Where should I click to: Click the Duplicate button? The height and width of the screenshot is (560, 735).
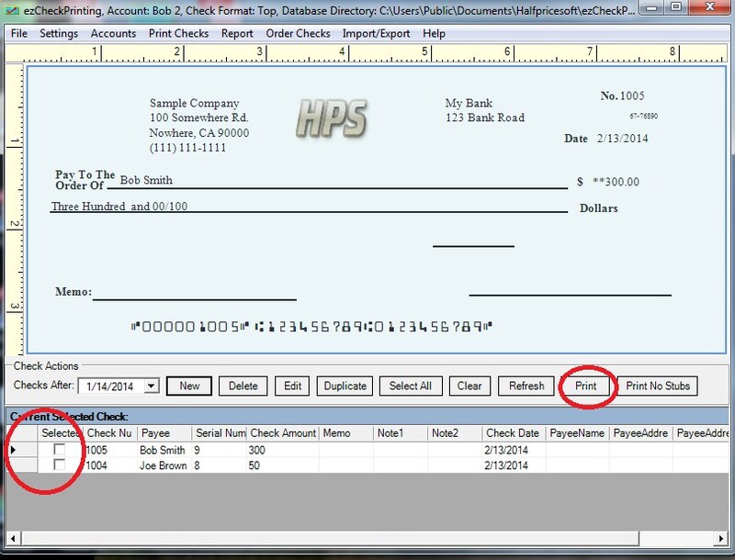point(345,386)
